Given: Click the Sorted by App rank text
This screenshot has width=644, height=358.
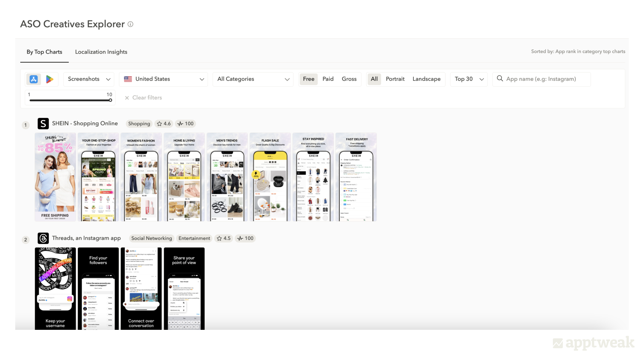Looking at the screenshot, I should pos(578,51).
